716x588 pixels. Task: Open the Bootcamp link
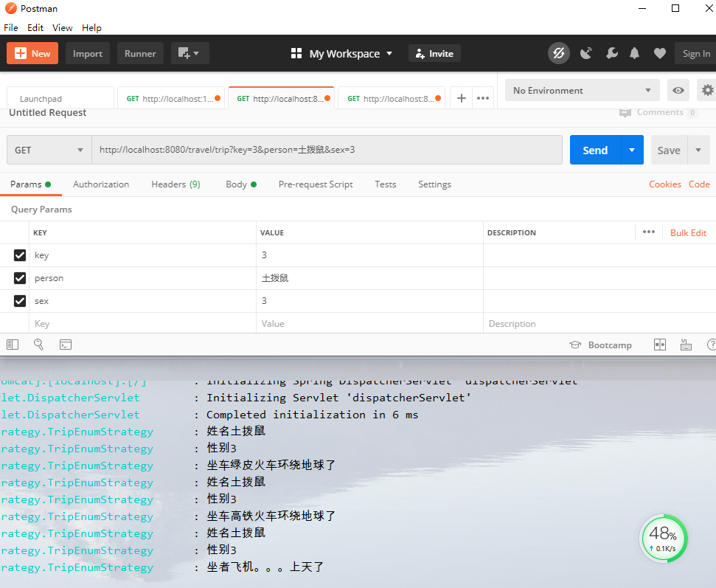click(x=600, y=345)
